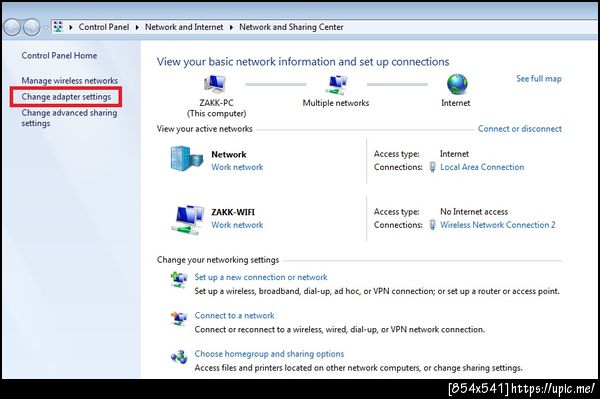The height and width of the screenshot is (399, 600).
Task: Change Work network type under ZAKK-WIFI
Action: click(237, 225)
